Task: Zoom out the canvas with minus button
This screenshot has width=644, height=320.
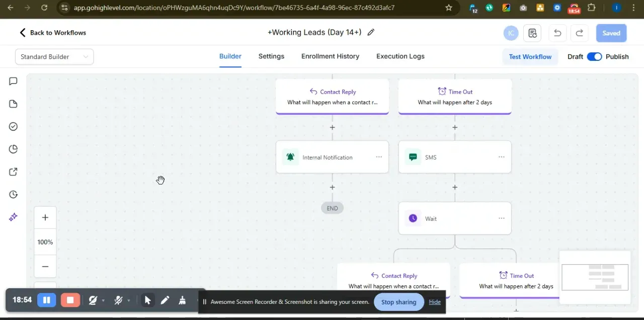Action: [x=45, y=267]
